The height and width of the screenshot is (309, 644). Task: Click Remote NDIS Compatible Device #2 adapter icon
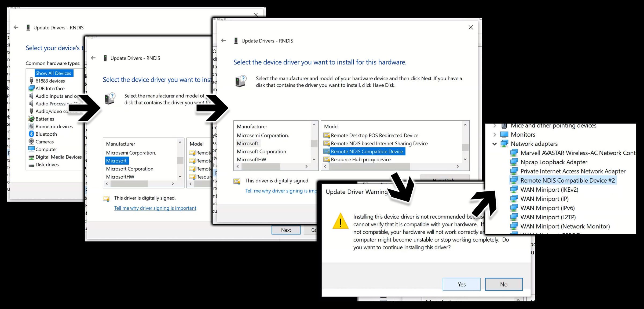click(514, 180)
